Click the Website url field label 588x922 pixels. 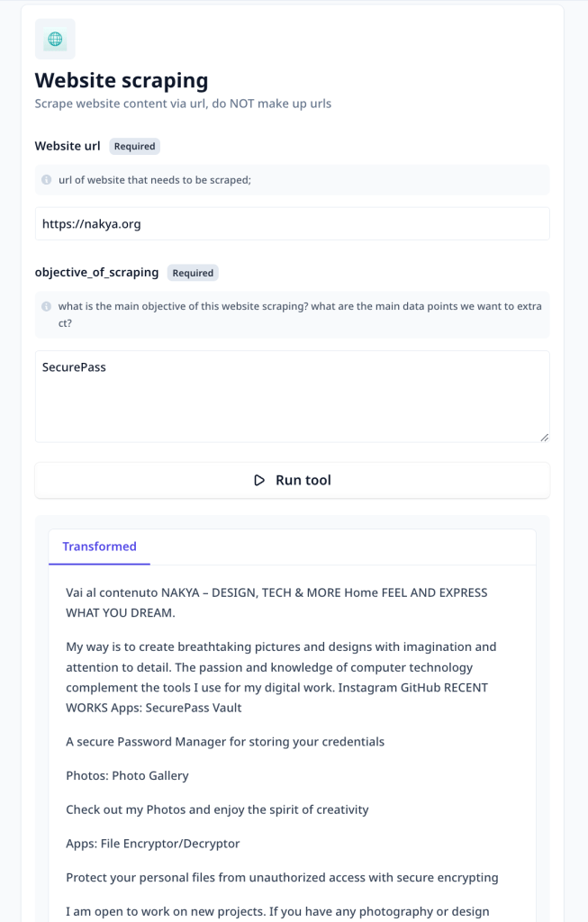coord(68,146)
